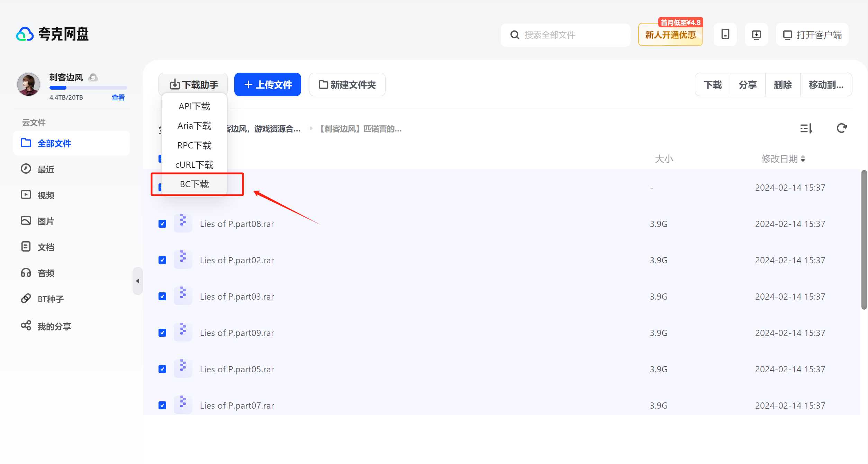Click 新人开通优惠 promotion button

670,35
